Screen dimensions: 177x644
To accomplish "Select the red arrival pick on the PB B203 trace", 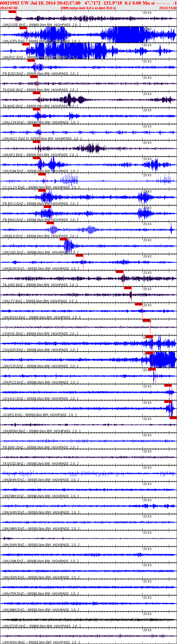I will tap(31, 60).
